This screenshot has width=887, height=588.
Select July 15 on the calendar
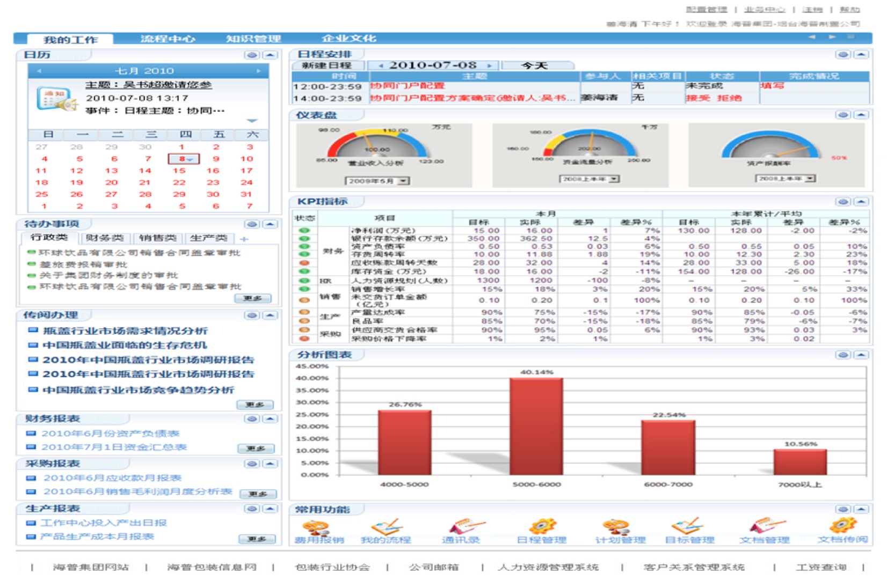coord(179,171)
